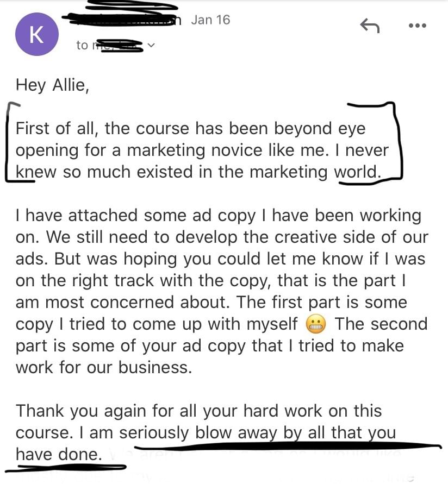The image size is (448, 484).
Task: Click the grimacing face emoji
Action: [315, 324]
